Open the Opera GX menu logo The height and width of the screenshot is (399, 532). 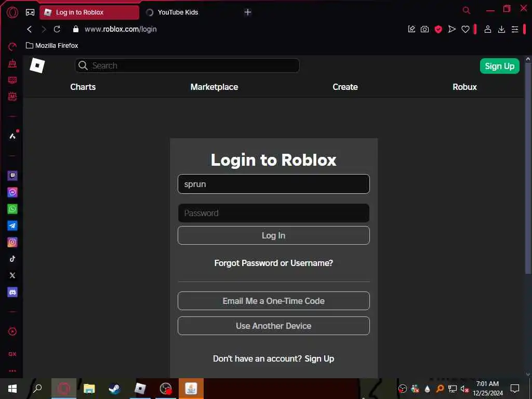(x=12, y=12)
